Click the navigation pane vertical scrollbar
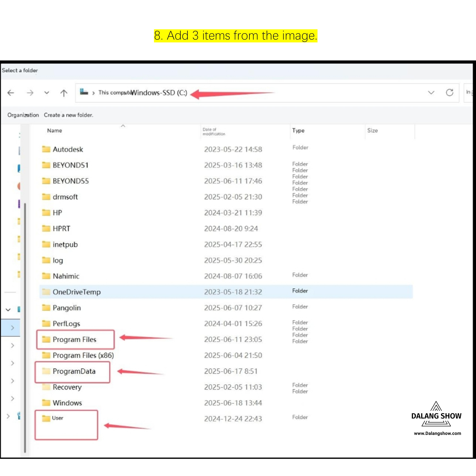476x476 pixels. click(x=25, y=328)
